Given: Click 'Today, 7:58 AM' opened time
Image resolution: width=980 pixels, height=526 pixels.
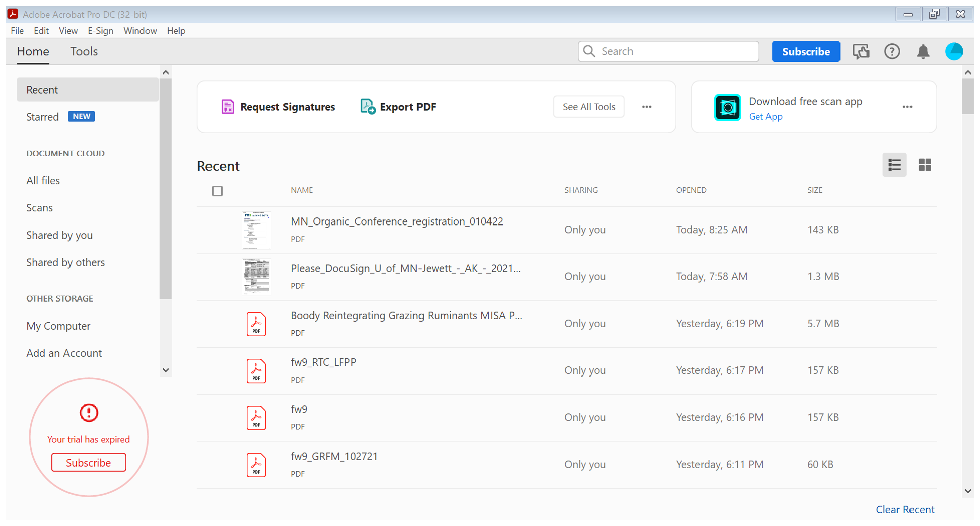Looking at the screenshot, I should [x=712, y=277].
